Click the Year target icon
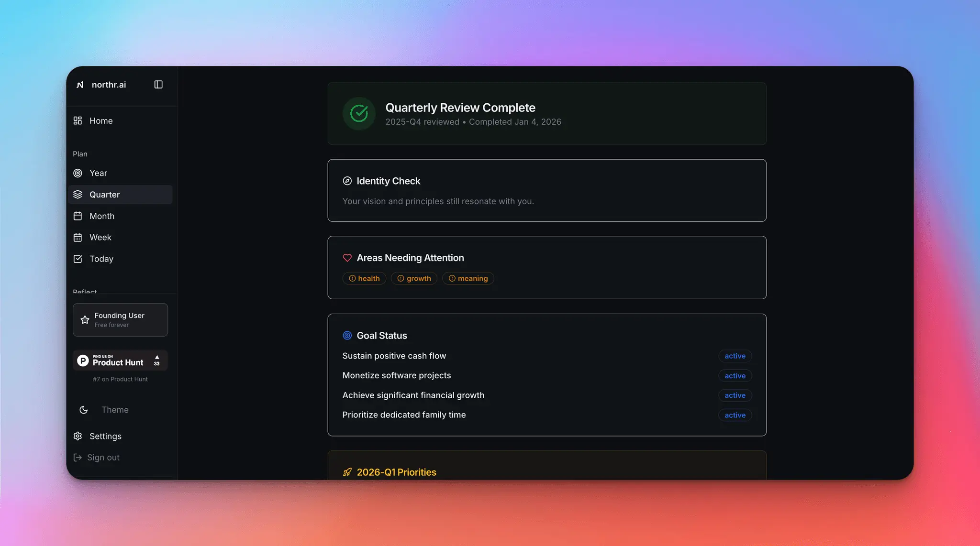Viewport: 980px width, 546px height. pyautogui.click(x=78, y=173)
